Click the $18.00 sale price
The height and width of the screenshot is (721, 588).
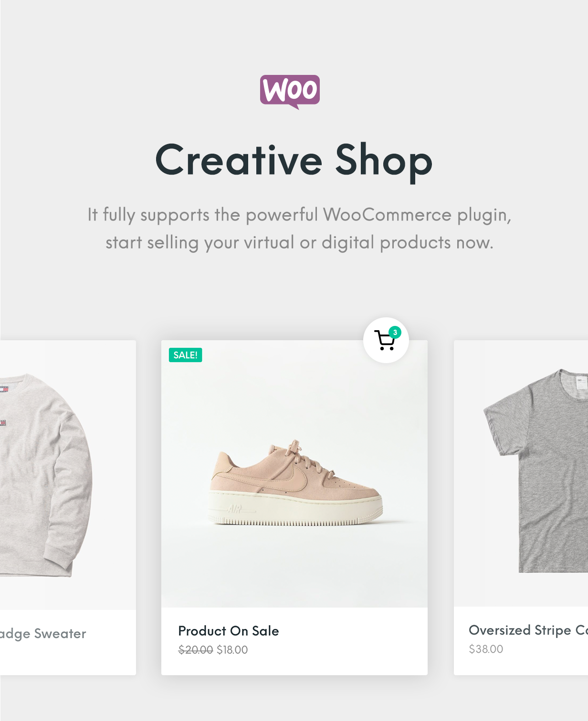(x=232, y=650)
